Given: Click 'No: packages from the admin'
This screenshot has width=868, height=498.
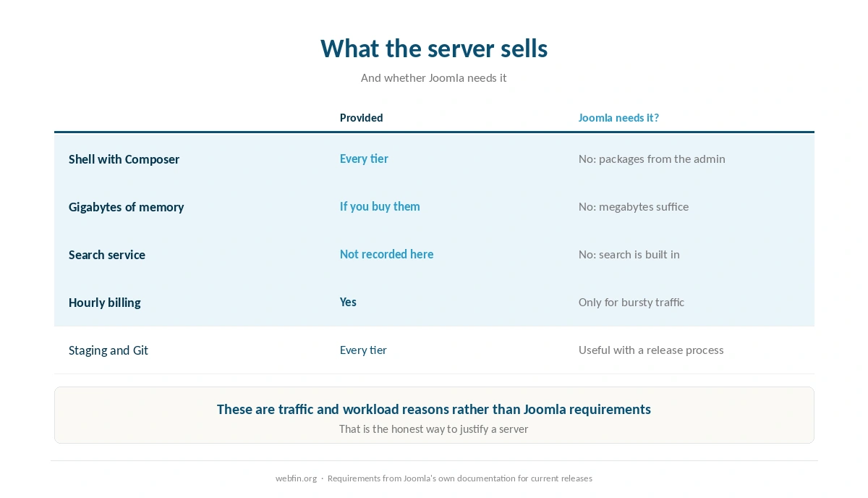Looking at the screenshot, I should (652, 159).
